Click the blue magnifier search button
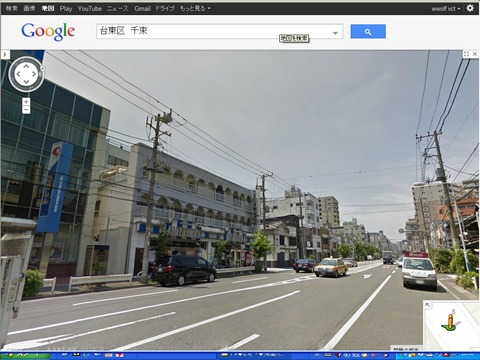Image resolution: width=480 pixels, height=360 pixels. pyautogui.click(x=368, y=31)
